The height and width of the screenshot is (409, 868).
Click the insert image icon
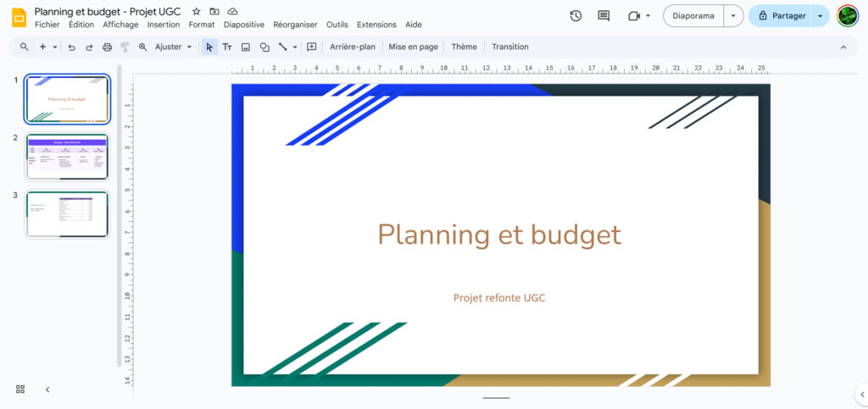[246, 47]
